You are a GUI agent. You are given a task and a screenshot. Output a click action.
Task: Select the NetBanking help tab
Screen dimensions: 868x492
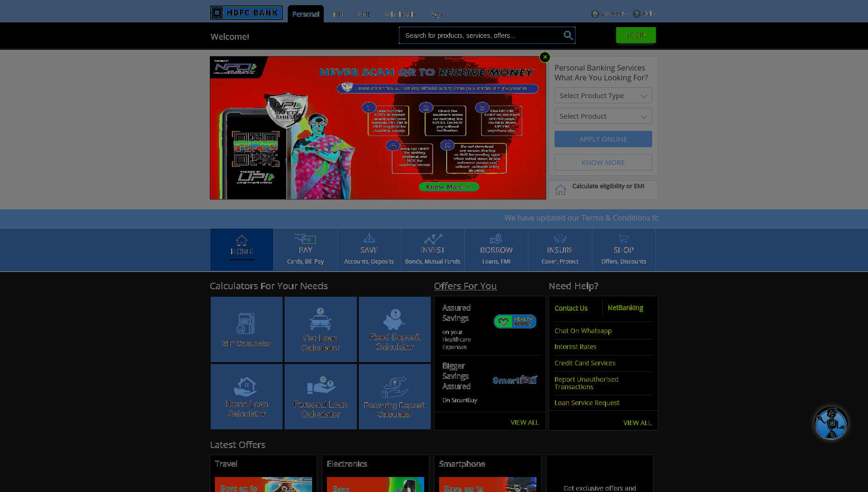626,308
